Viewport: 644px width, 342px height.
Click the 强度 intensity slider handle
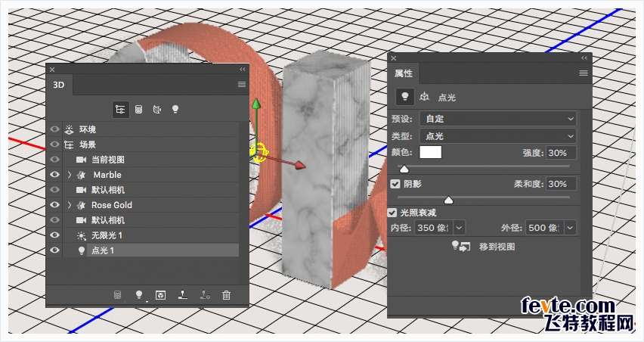(404, 169)
